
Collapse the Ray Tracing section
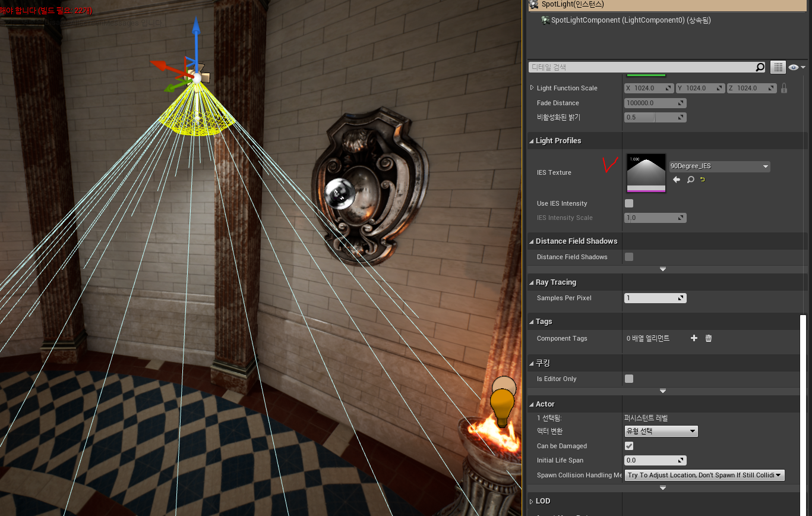point(532,282)
